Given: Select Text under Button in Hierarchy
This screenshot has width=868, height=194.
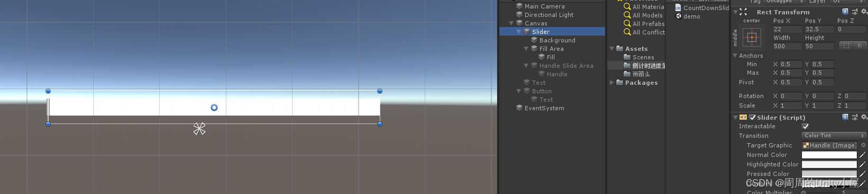Looking at the screenshot, I should coord(546,100).
